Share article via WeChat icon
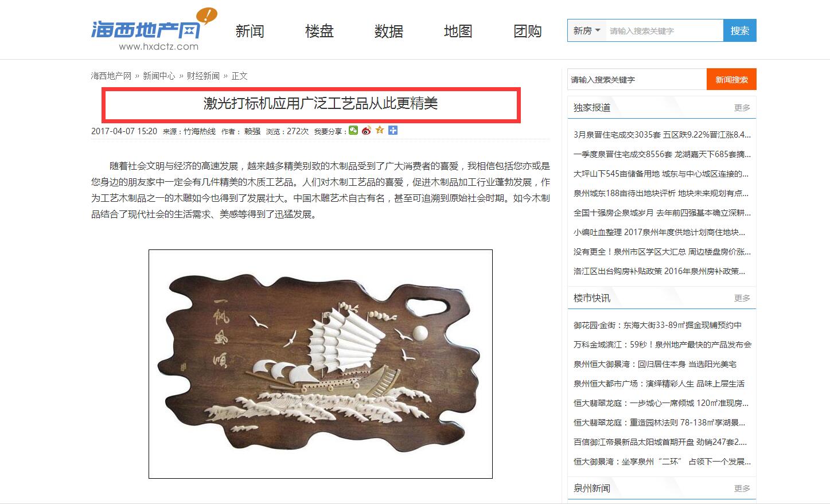The width and height of the screenshot is (830, 504). tap(353, 131)
